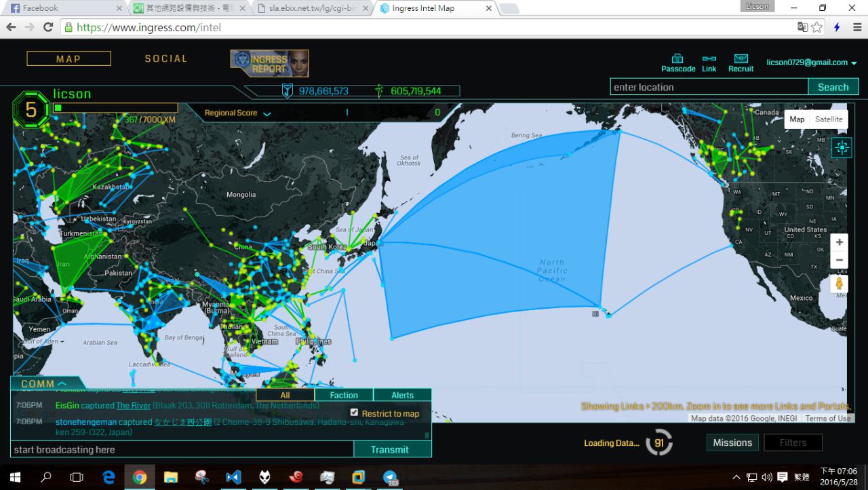Switch map to Map view

797,119
